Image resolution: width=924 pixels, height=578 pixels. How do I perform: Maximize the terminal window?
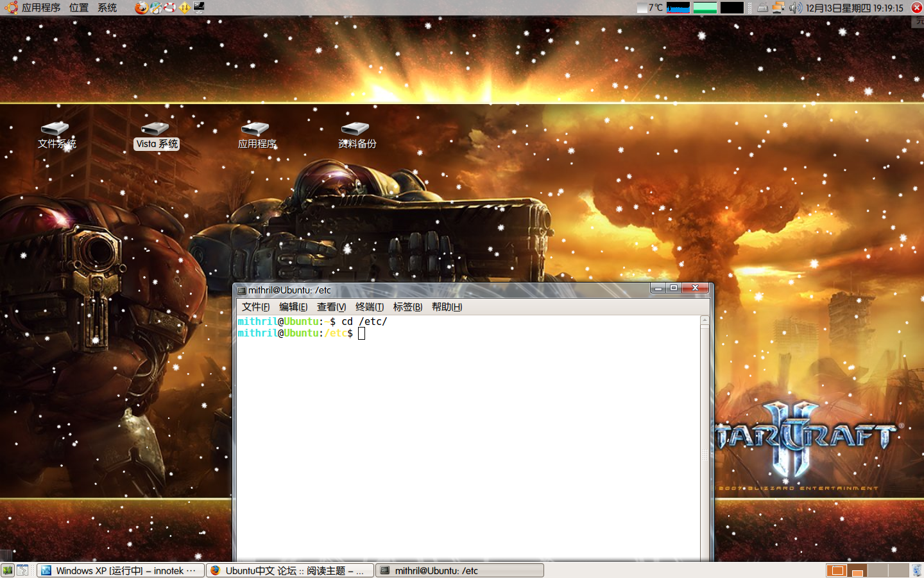[673, 288]
